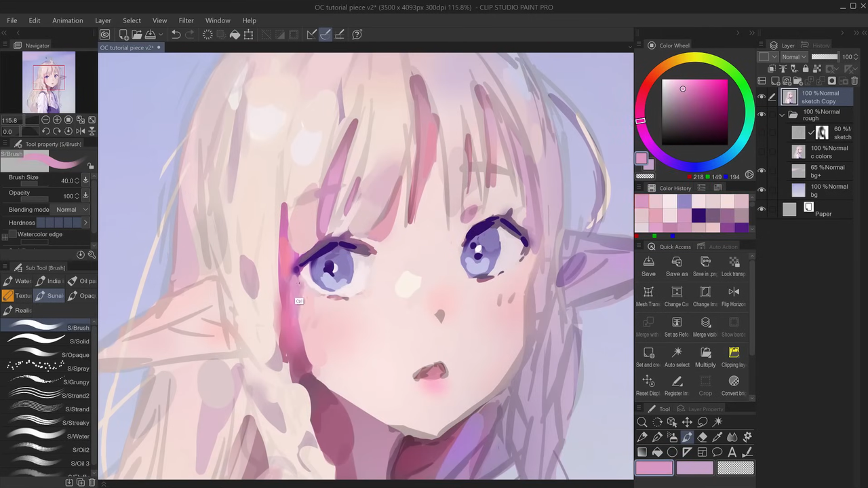Open the Filter menu
Screen dimensions: 868x488
pos(186,20)
